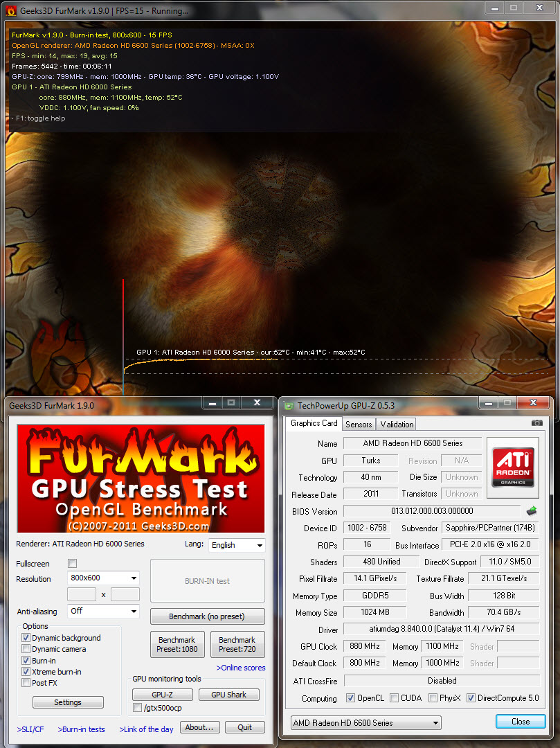Open the AMD Radeon HD 6600 Series GPU selector

[x=366, y=722]
